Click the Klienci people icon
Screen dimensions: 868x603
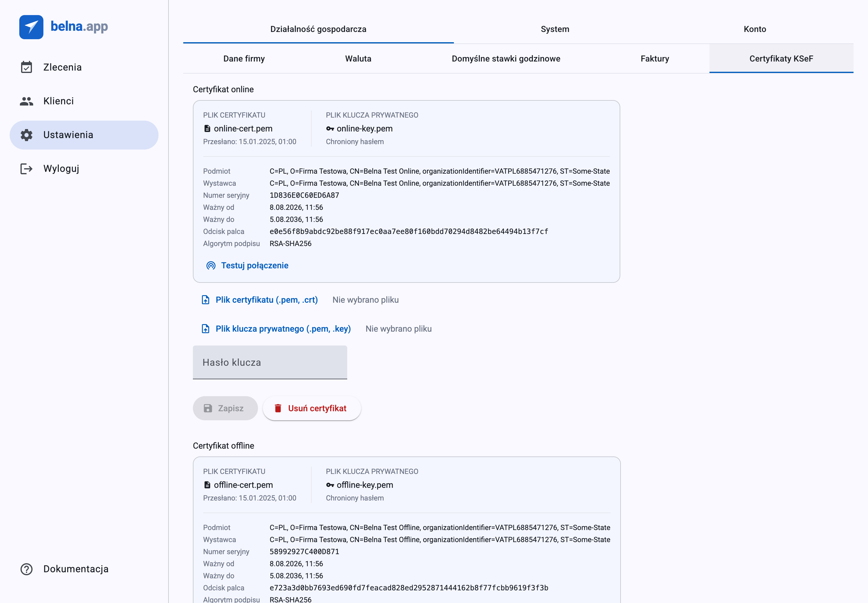pyautogui.click(x=27, y=101)
